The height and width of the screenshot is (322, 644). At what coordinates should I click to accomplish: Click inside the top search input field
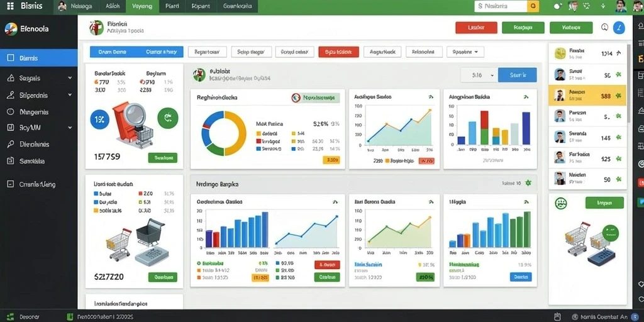(x=501, y=6)
